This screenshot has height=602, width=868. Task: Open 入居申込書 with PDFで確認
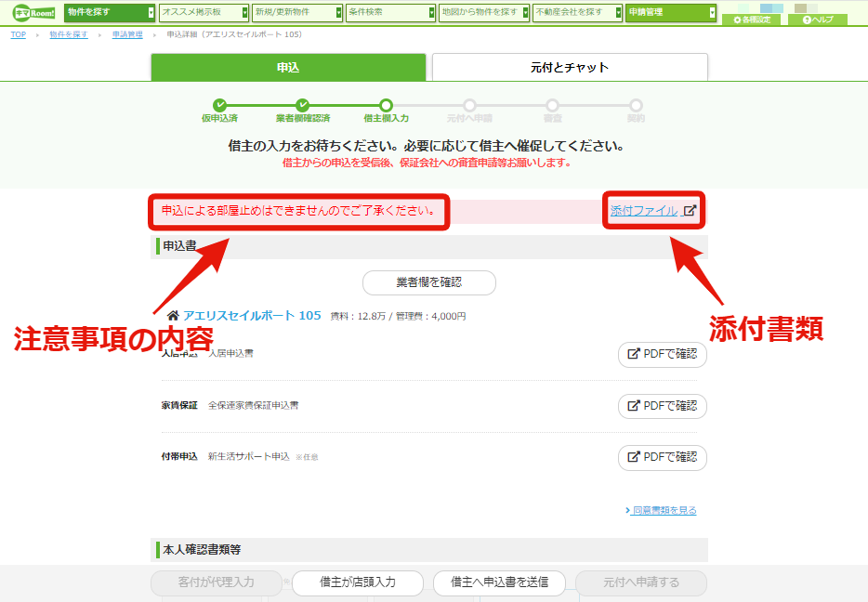[x=662, y=354]
